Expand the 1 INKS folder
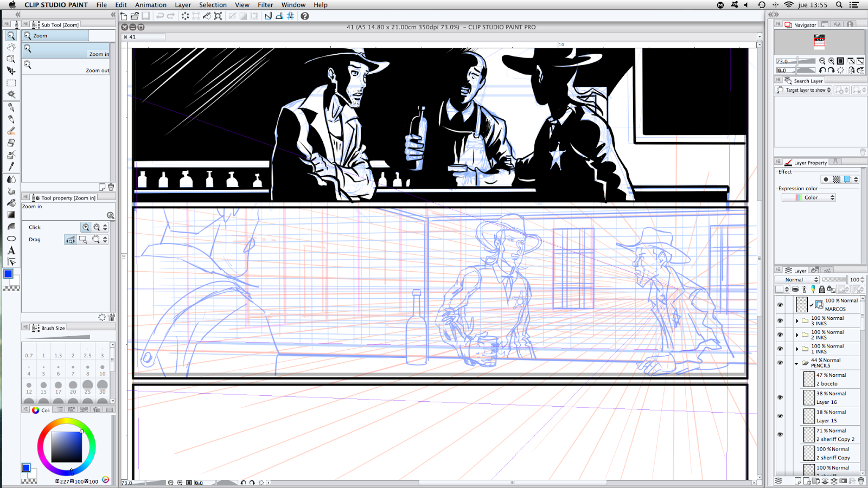 click(797, 349)
